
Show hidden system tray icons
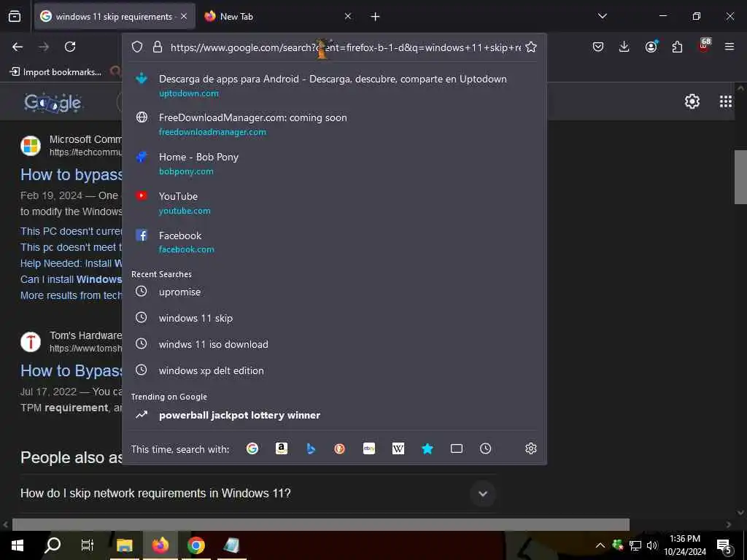tap(600, 545)
